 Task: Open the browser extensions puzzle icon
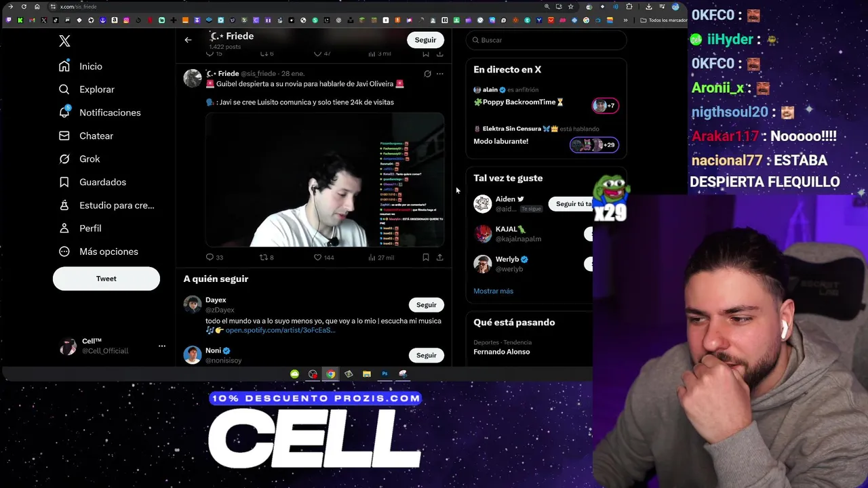click(x=629, y=7)
